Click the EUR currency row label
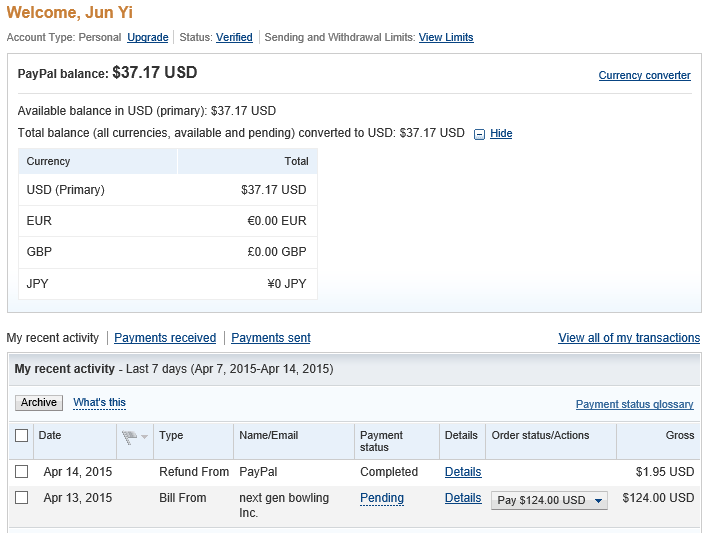 (39, 221)
